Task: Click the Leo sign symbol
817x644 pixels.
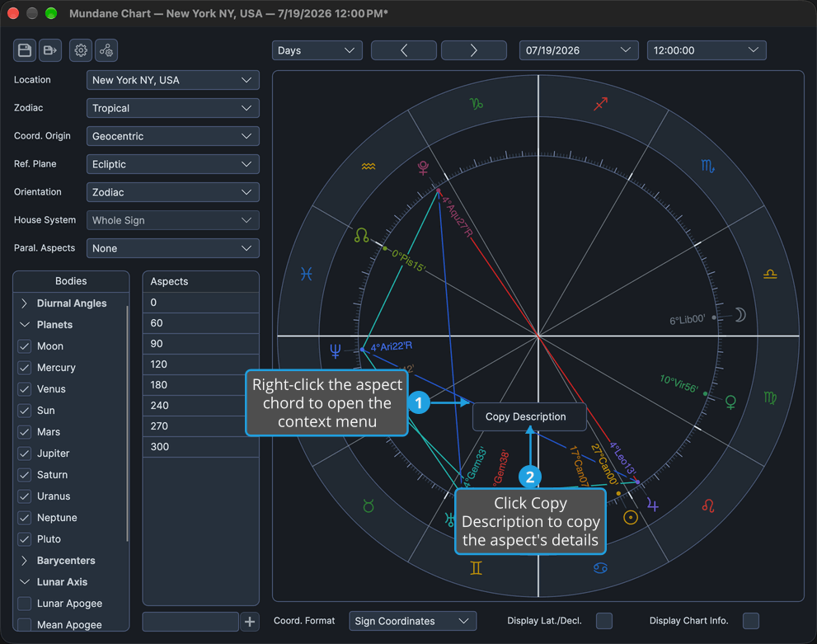Action: 707,505
